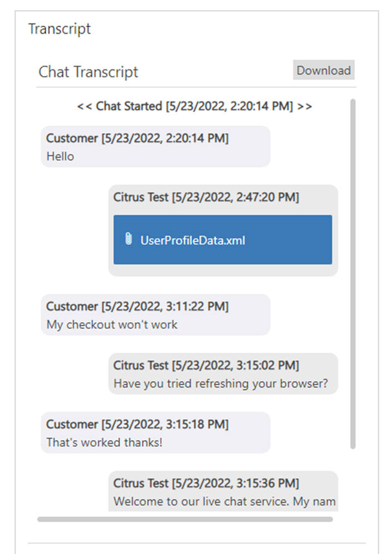Click the horizontal transcript scrollbar

pyautogui.click(x=185, y=519)
